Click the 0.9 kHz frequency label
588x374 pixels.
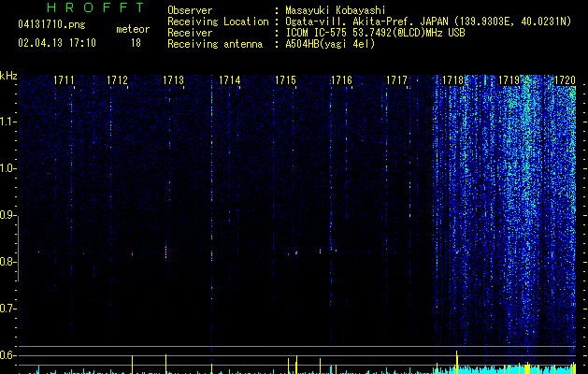point(7,215)
